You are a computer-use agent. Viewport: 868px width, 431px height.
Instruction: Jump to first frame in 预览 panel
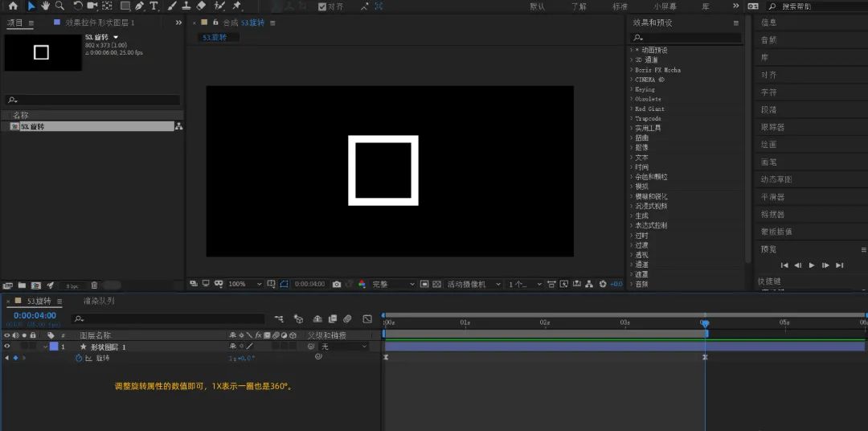(784, 265)
